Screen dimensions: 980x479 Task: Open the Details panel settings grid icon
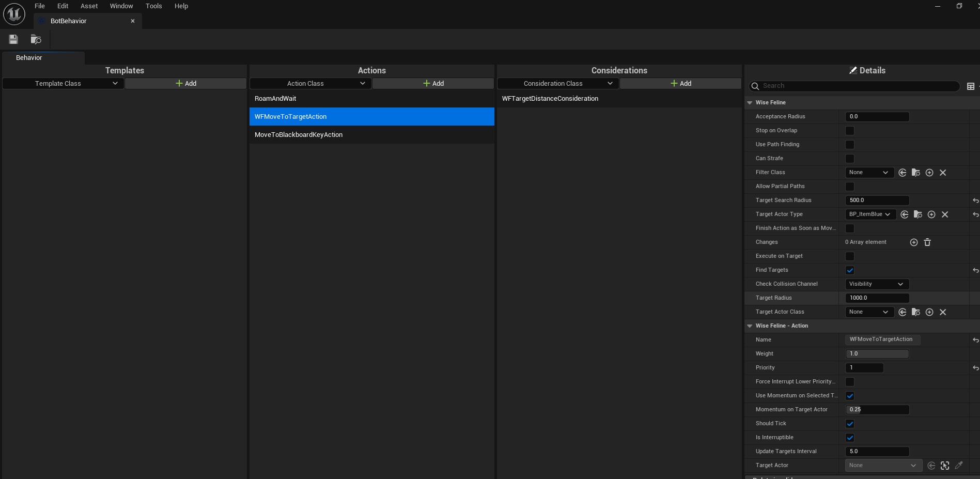pyautogui.click(x=971, y=86)
